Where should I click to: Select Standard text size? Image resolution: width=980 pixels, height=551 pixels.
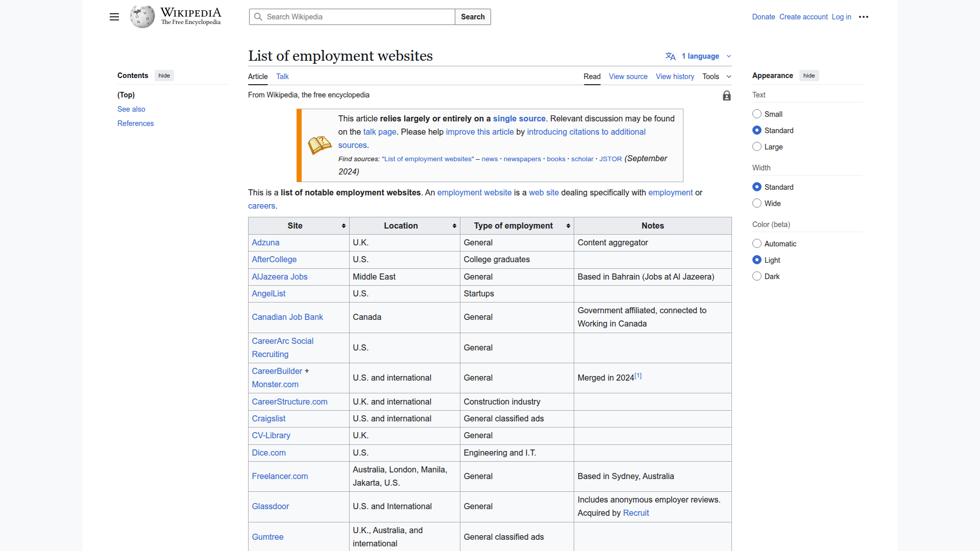click(x=757, y=131)
